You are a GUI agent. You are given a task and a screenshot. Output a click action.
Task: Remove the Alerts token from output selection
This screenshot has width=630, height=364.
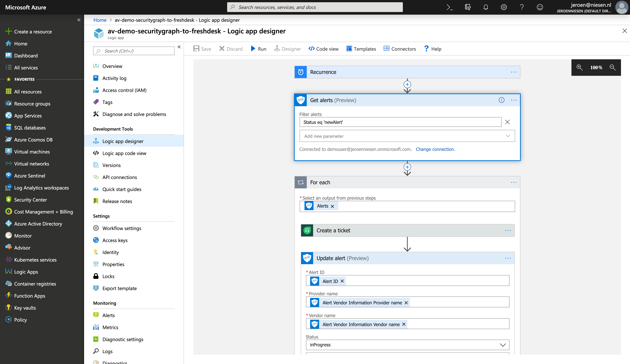[332, 206]
